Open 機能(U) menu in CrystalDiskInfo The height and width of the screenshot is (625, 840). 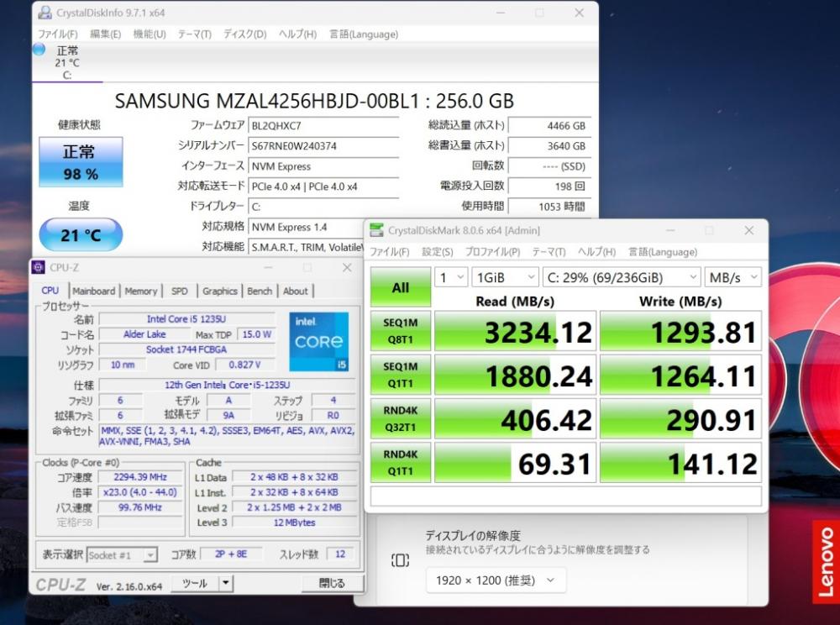pos(150,34)
